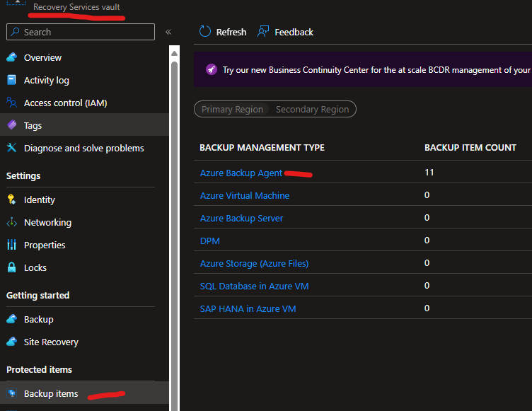
Task: Click the Activity log icon
Action: [x=11, y=80]
